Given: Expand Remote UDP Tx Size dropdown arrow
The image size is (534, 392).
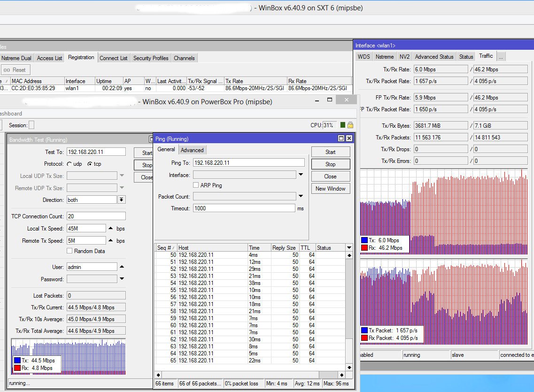Looking at the screenshot, I should point(122,187).
